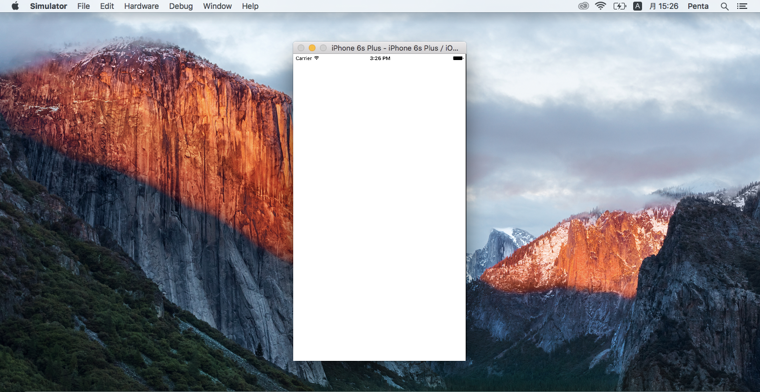The width and height of the screenshot is (760, 392).
Task: Click the menu bar clock showing 15:26
Action: click(664, 6)
